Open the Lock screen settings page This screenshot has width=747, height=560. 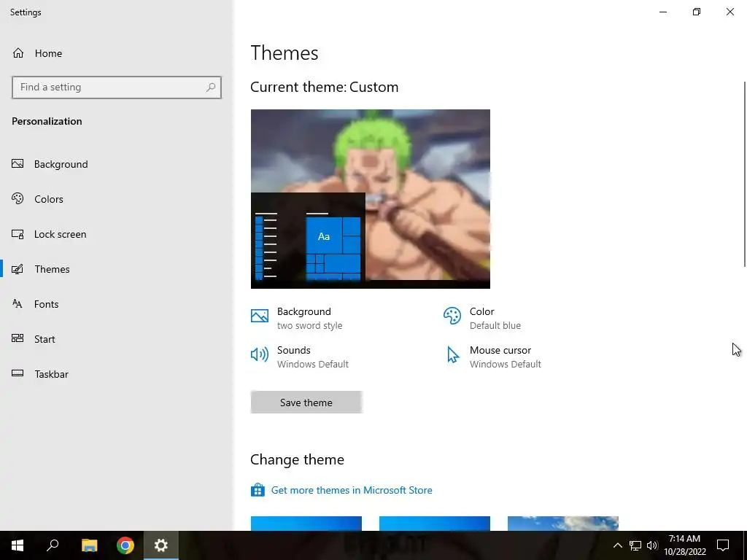(x=117, y=234)
